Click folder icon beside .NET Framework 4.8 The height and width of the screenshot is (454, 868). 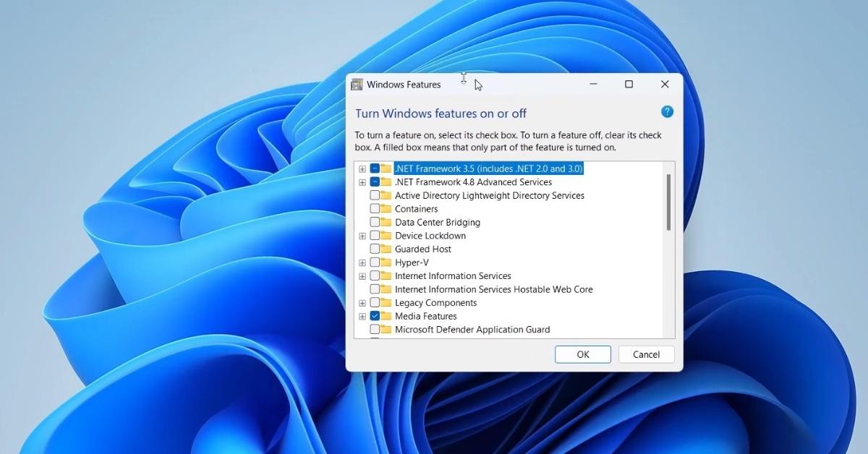coord(386,182)
